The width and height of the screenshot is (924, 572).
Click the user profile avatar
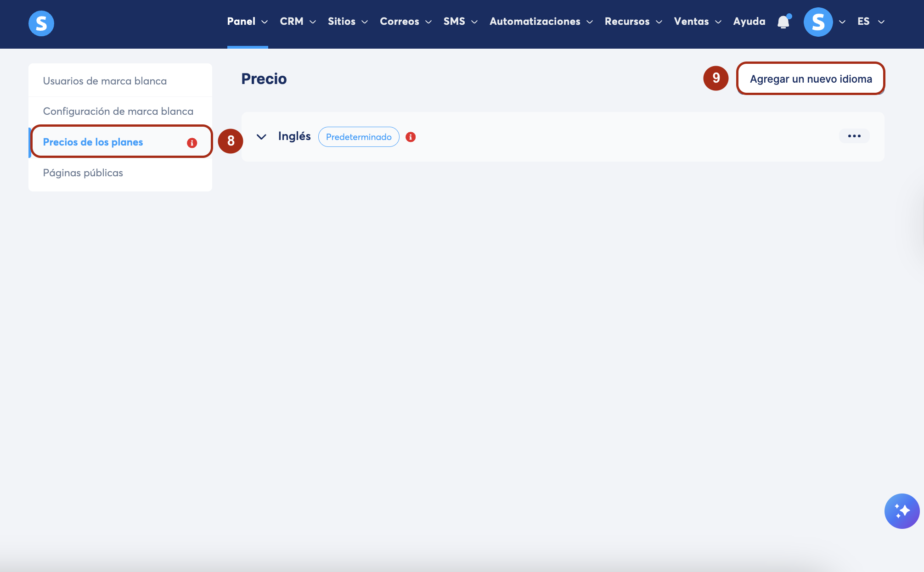pyautogui.click(x=818, y=22)
